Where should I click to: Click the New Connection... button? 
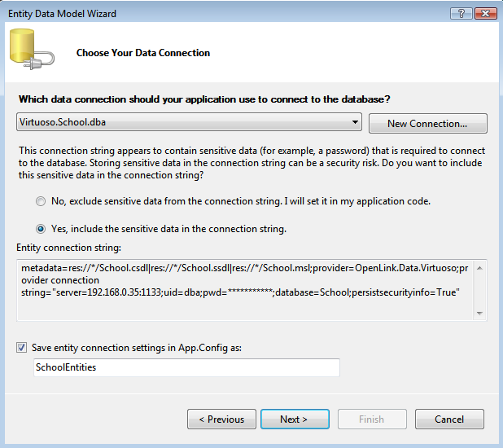coord(427,124)
